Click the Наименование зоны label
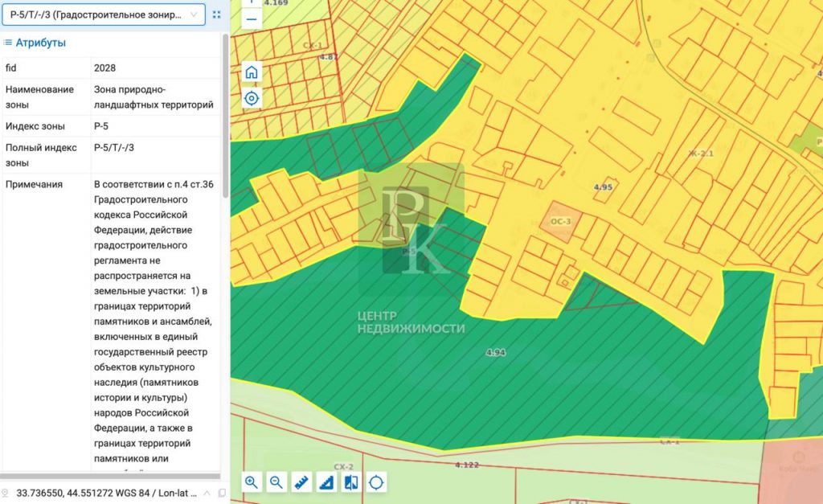Viewport: 823px width, 504px height. [39, 97]
